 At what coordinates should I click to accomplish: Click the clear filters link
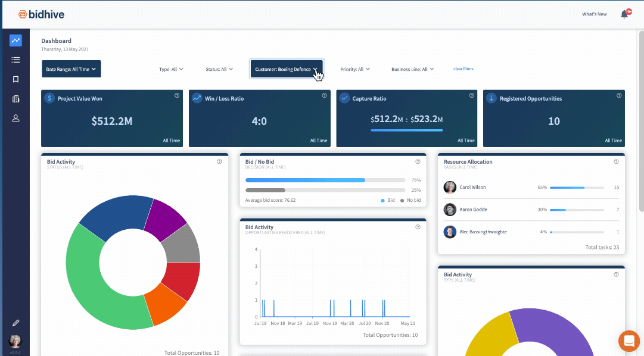(463, 68)
